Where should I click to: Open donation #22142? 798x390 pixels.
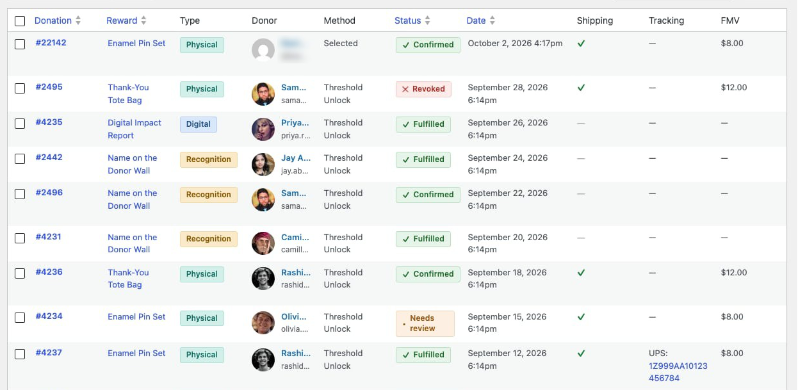tap(51, 43)
